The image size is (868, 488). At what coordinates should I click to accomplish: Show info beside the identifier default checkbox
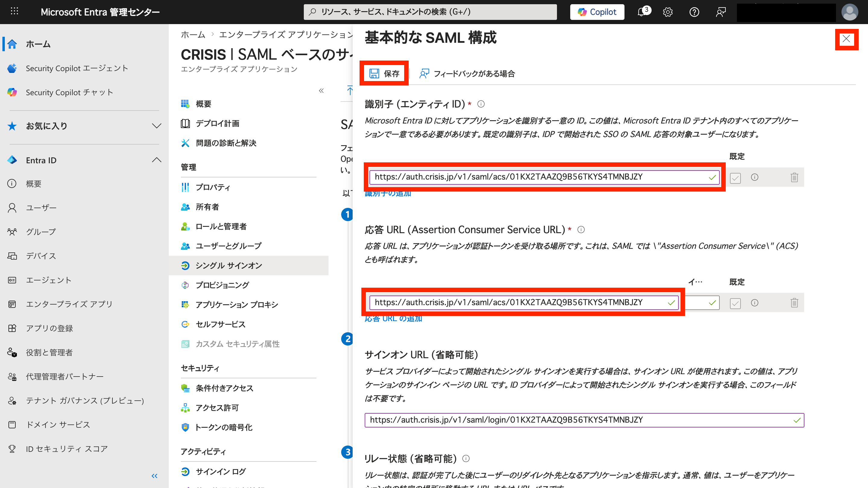[x=754, y=177]
